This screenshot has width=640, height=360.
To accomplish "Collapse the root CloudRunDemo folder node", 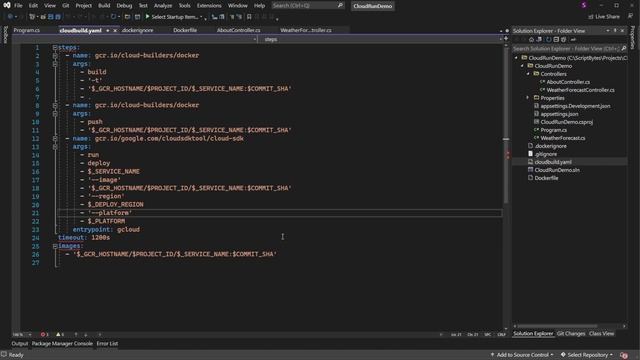I will tap(516, 58).
